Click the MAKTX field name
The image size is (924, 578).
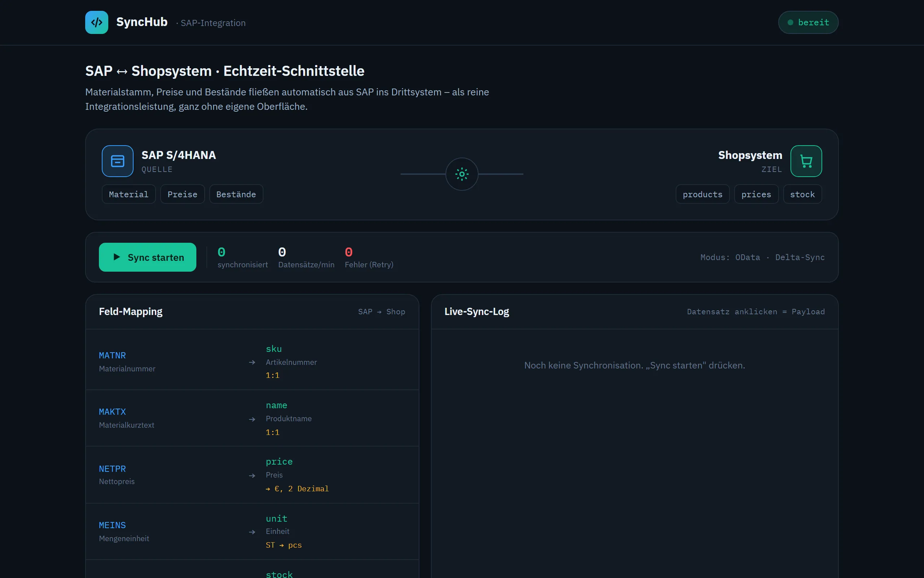tap(112, 412)
